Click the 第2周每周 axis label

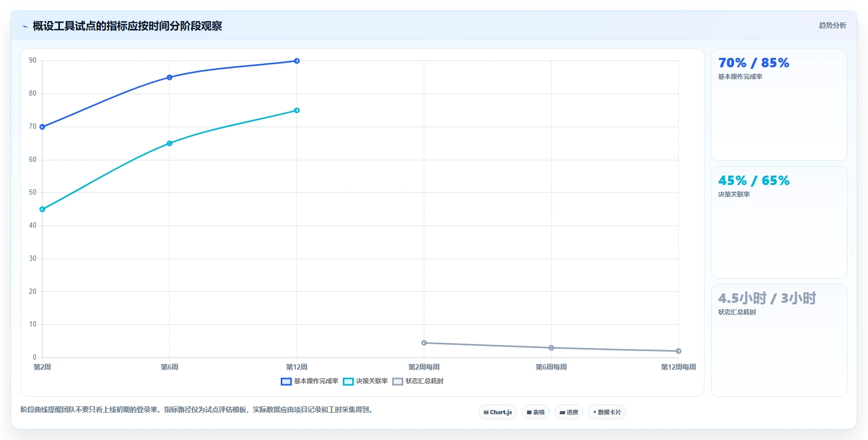coord(424,367)
